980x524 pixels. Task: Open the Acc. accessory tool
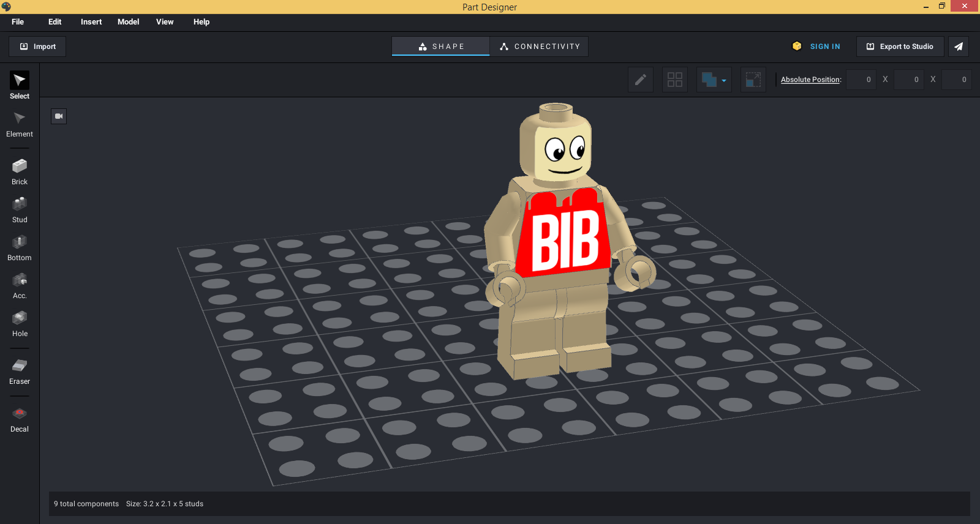20,286
